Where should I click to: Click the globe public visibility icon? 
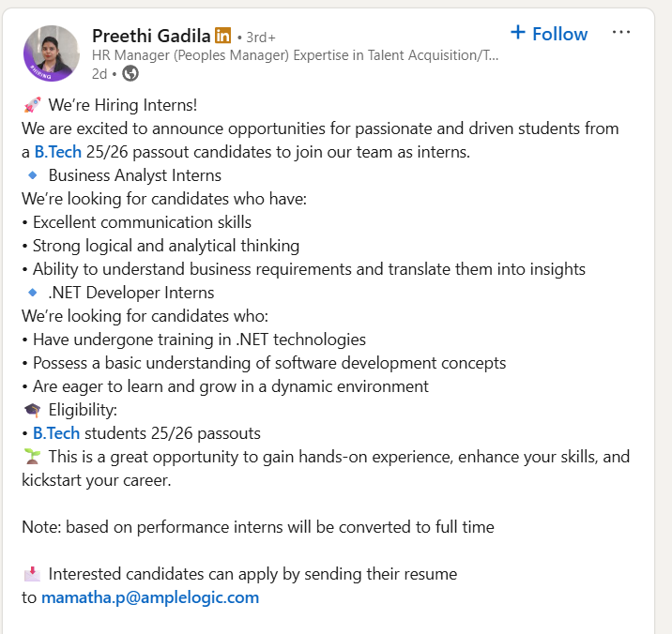pyautogui.click(x=130, y=72)
